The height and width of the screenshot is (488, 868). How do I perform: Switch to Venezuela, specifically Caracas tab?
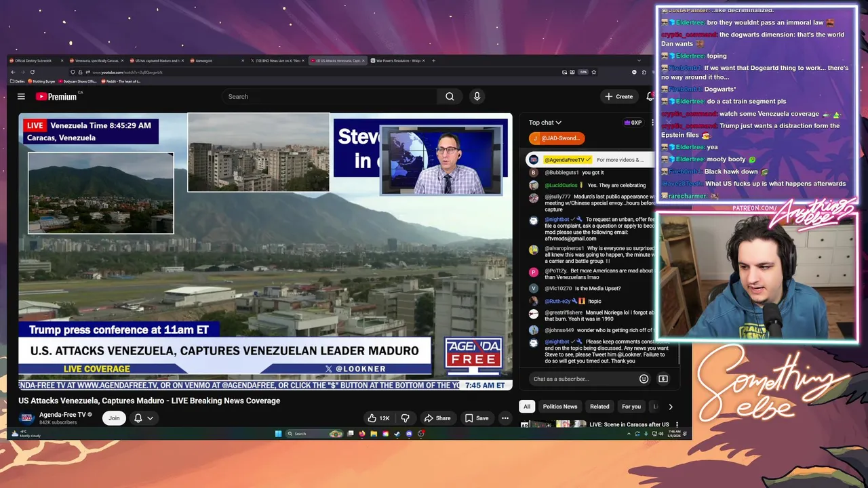[98, 60]
